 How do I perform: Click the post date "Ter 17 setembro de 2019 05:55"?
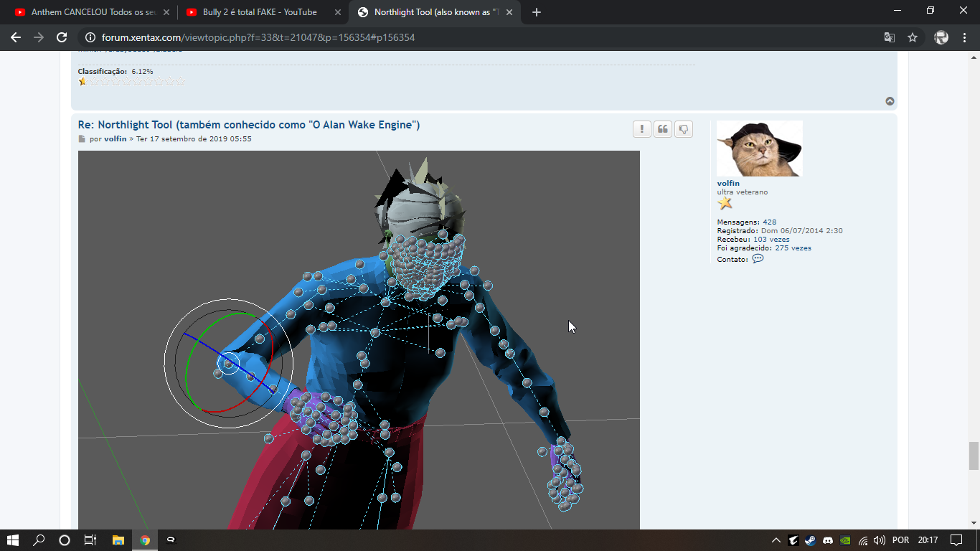coord(194,139)
